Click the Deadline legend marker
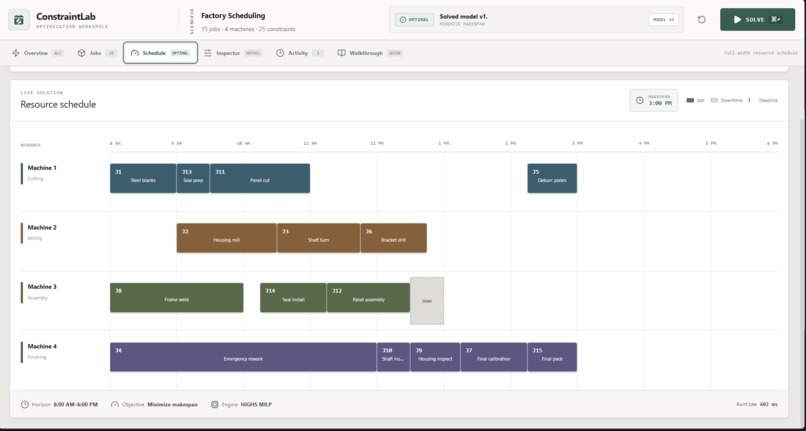 749,100
